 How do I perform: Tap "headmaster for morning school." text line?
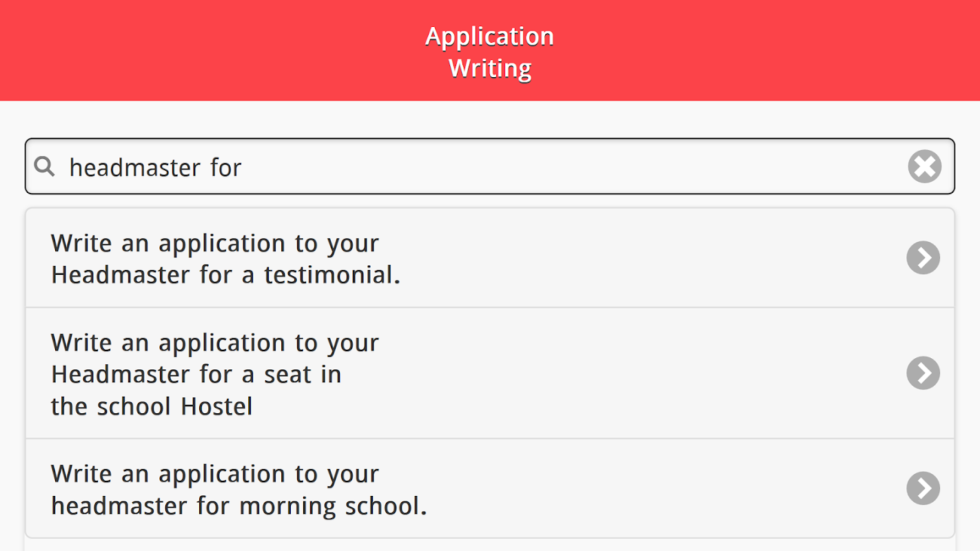pos(238,506)
